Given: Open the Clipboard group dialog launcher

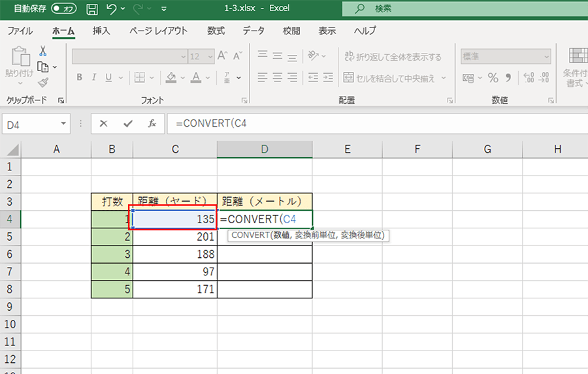Looking at the screenshot, I should tap(61, 100).
